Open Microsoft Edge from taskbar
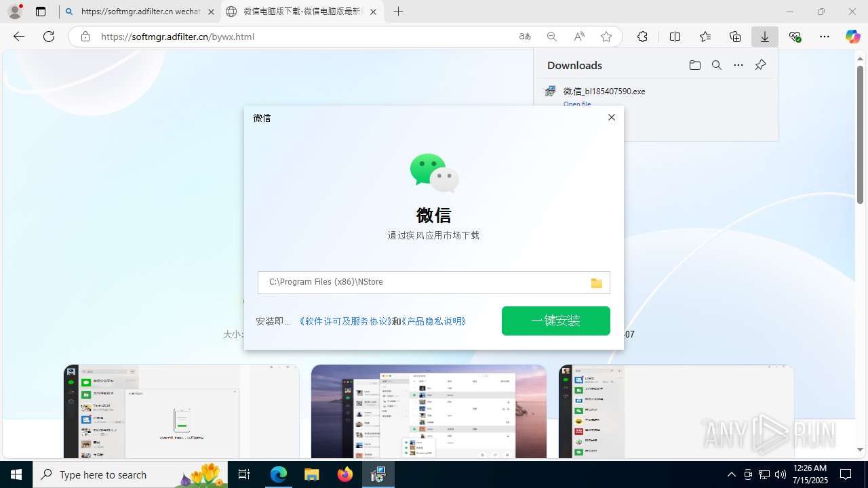 click(279, 474)
